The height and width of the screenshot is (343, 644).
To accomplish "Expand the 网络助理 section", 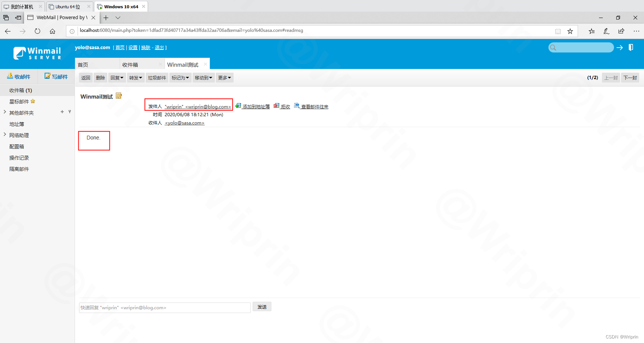I will point(4,135).
